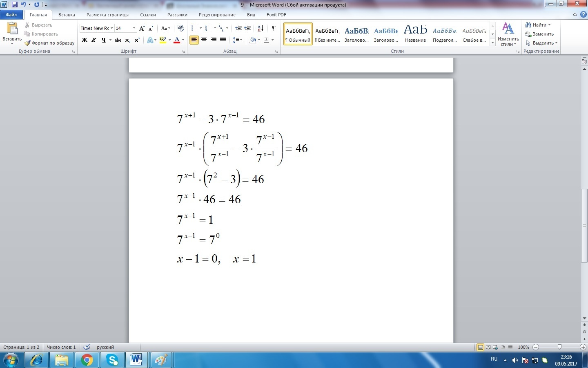This screenshot has height=368, width=588.
Task: Show or hide paragraph marks
Action: (274, 28)
